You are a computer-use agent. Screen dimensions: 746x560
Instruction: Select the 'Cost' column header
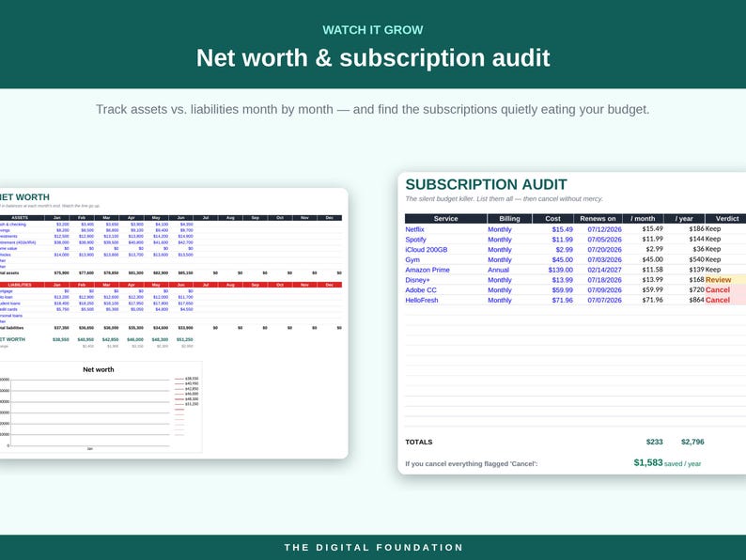(x=552, y=219)
